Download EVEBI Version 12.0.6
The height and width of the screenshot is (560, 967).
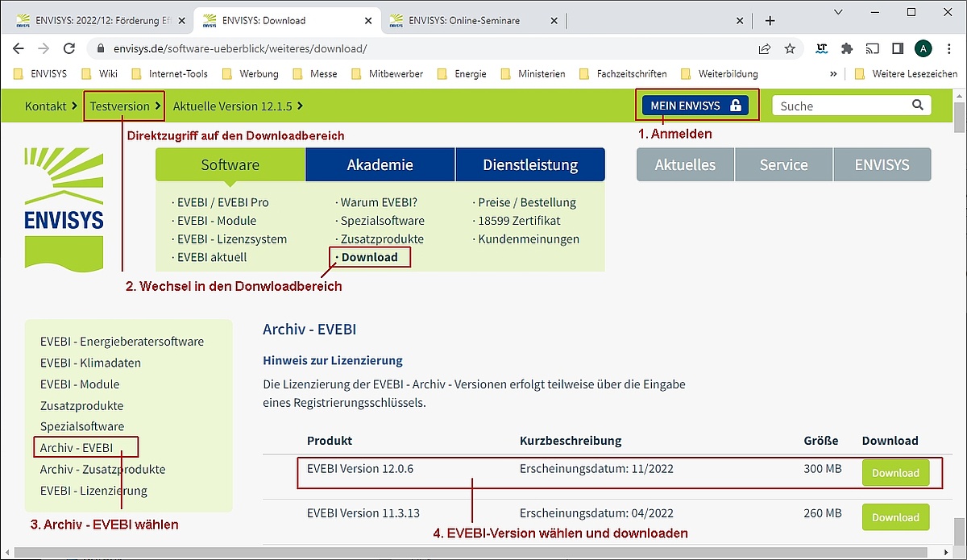pos(896,473)
